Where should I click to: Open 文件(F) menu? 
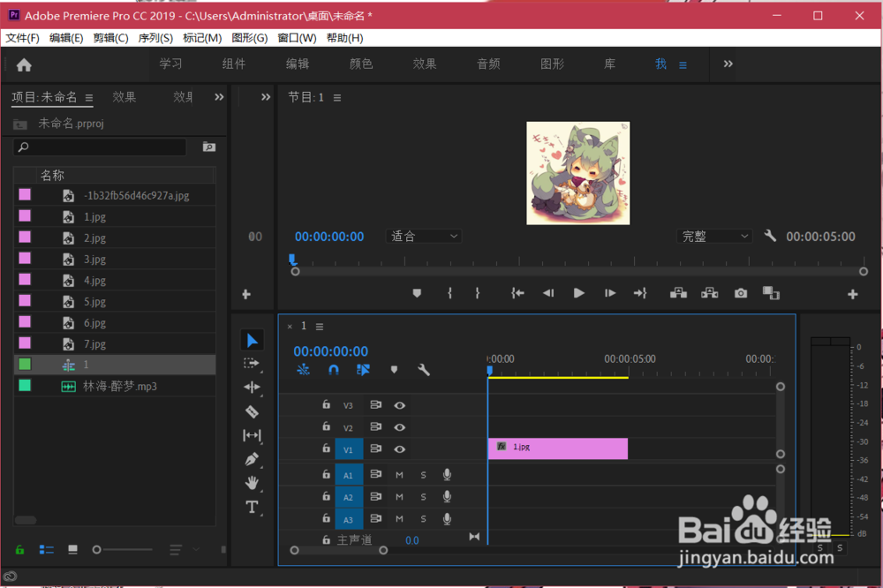click(23, 38)
